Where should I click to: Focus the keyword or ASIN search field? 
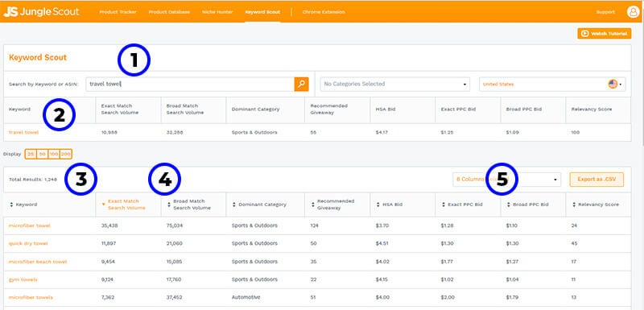click(190, 85)
